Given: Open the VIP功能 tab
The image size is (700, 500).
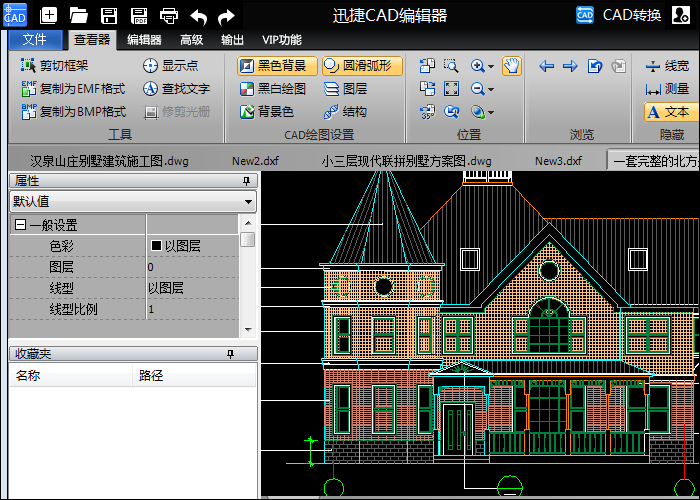Looking at the screenshot, I should [x=282, y=40].
